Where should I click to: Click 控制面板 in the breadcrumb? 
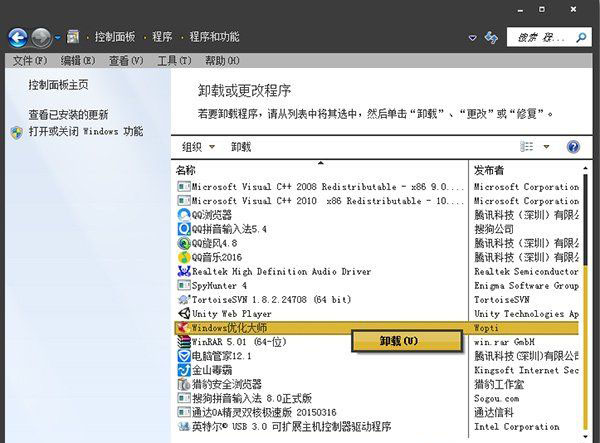point(115,37)
